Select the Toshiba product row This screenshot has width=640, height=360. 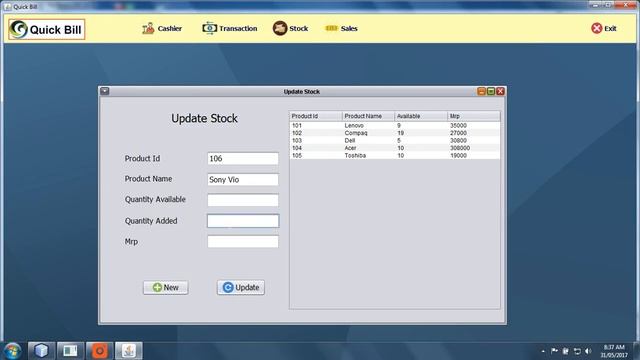[x=395, y=156]
